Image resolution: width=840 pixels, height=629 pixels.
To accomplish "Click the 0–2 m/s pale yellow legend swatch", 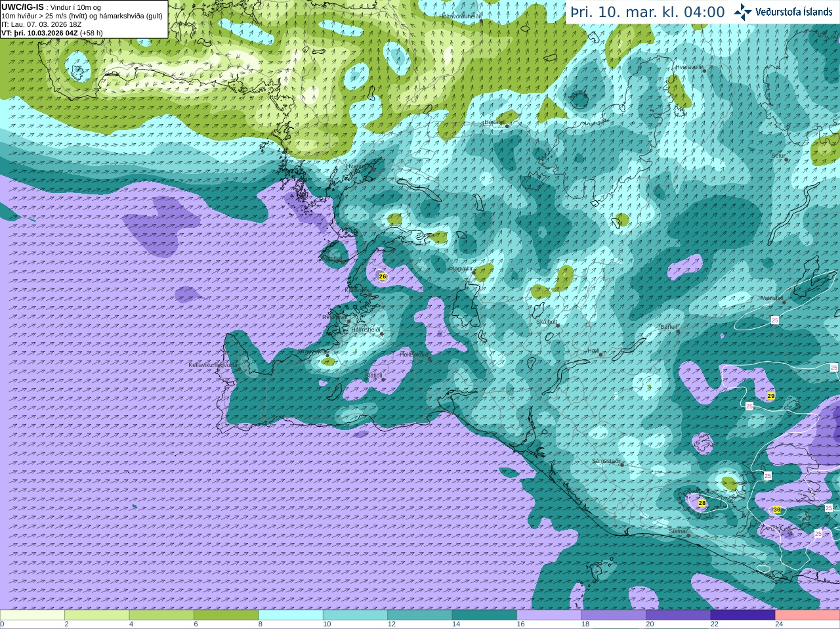I will (32, 615).
